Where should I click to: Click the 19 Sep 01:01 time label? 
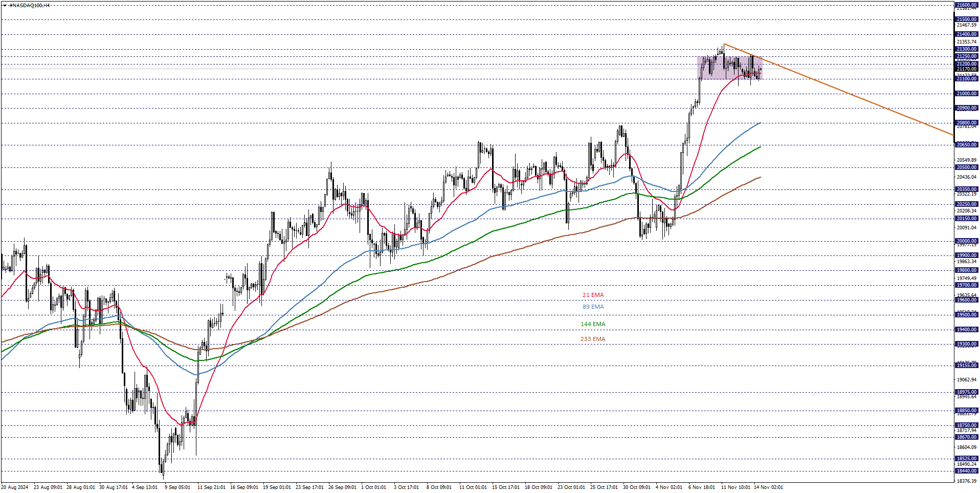click(277, 487)
